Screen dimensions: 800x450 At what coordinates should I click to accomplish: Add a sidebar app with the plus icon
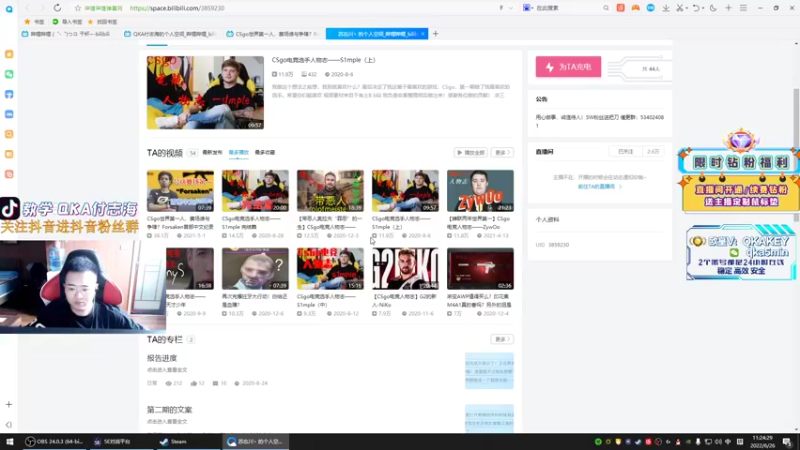[x=9, y=405]
